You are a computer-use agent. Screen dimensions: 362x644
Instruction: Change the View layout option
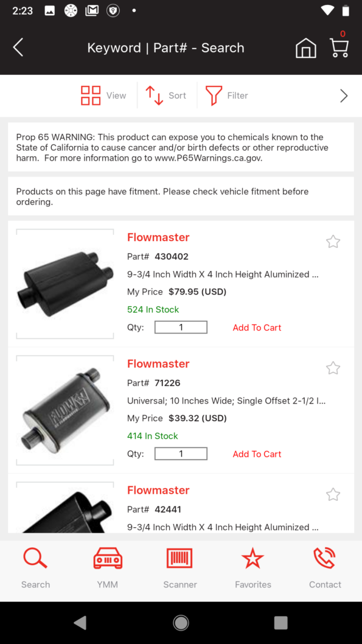click(x=103, y=96)
